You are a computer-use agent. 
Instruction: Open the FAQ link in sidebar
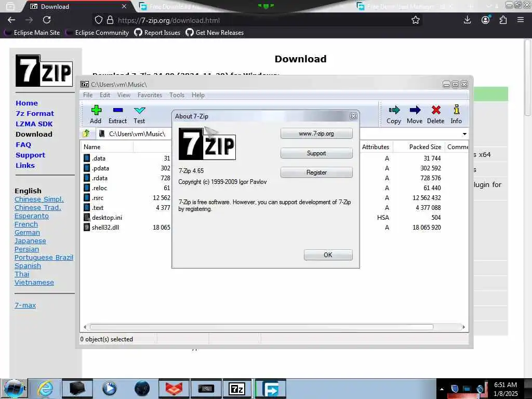pyautogui.click(x=23, y=145)
